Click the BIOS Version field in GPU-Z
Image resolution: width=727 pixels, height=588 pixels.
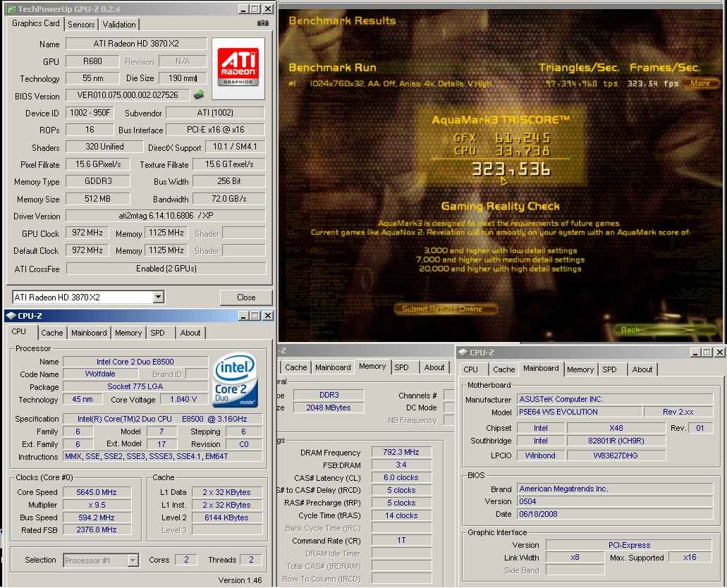coord(128,95)
